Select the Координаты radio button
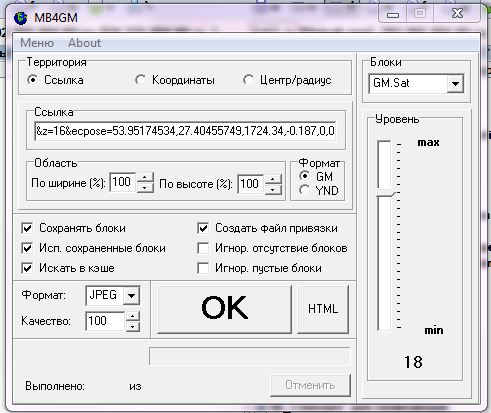 (140, 80)
